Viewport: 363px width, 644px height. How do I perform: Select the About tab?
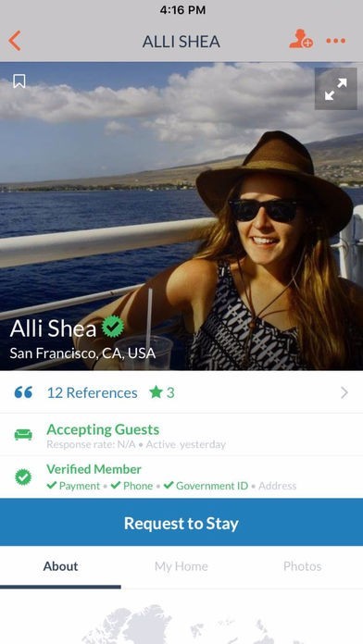[60, 567]
